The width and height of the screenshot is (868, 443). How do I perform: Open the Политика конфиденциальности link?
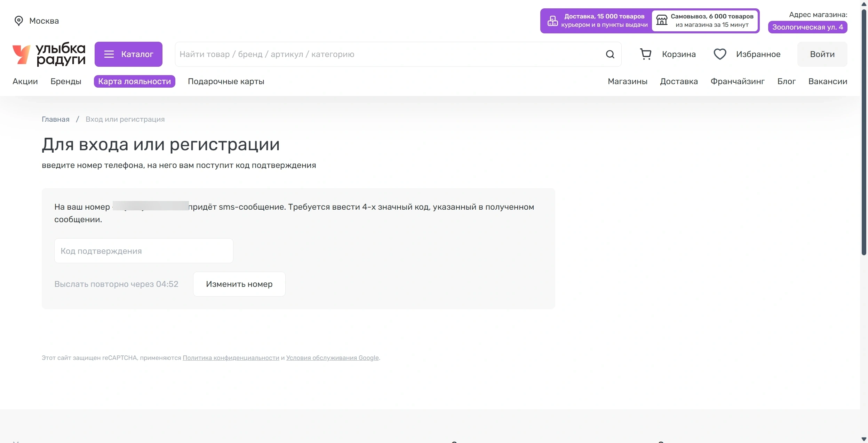231,358
